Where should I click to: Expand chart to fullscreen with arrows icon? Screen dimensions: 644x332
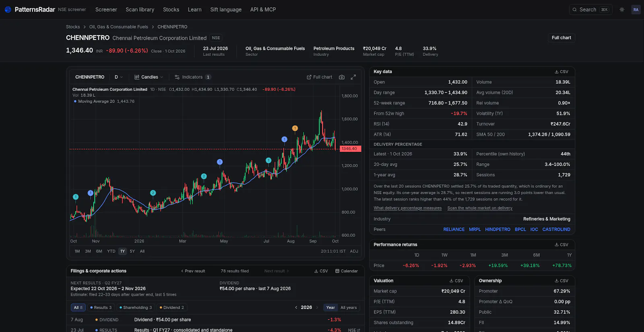click(353, 77)
